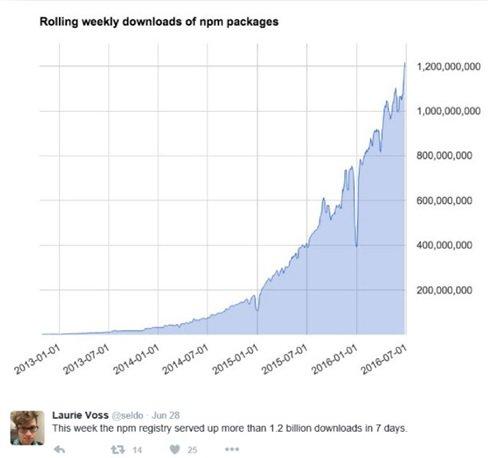Screen dimensions: 488x458
Task: Click the 2015-01-01 axis label
Action: (x=235, y=359)
